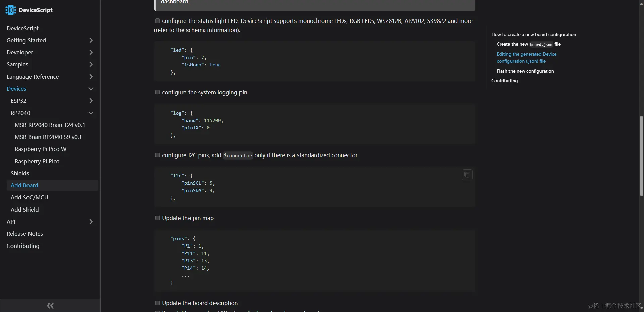Jump to Create the new board.json file section
Image resolution: width=644 pixels, height=312 pixels.
coord(529,44)
